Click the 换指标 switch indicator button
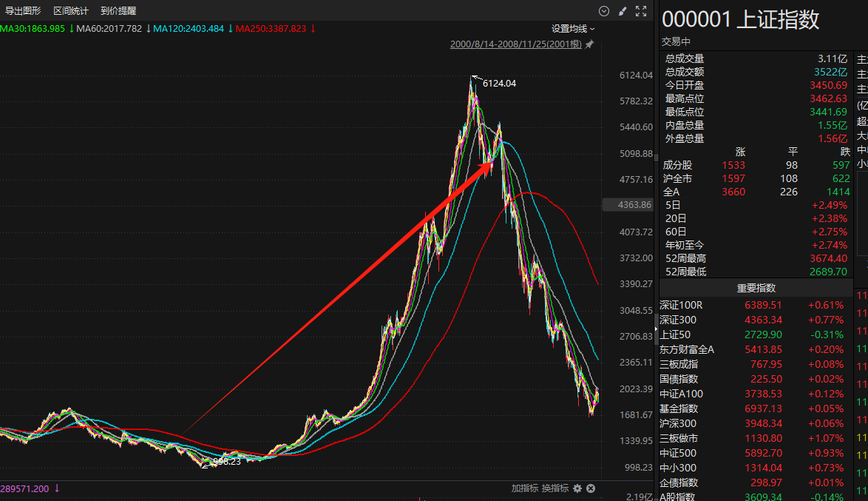The image size is (868, 501). (x=555, y=488)
